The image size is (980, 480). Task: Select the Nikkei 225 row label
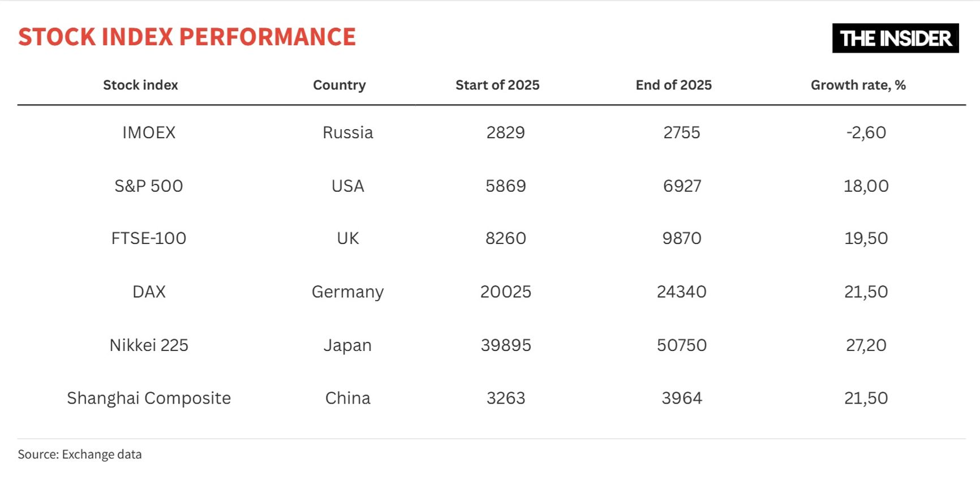[149, 345]
